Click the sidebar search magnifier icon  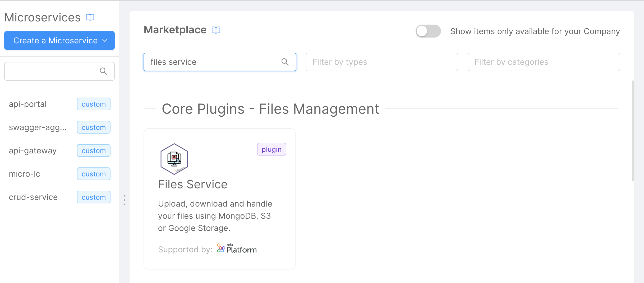pyautogui.click(x=103, y=71)
